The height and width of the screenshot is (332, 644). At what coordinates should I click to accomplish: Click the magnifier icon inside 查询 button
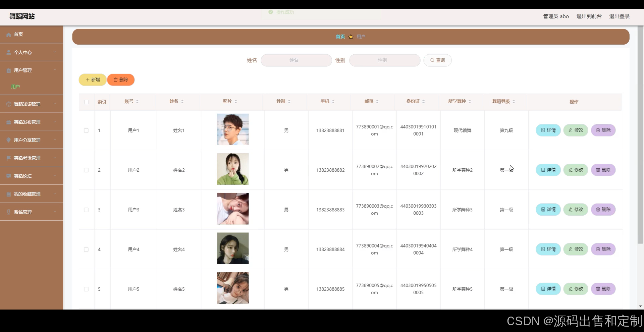pos(432,60)
